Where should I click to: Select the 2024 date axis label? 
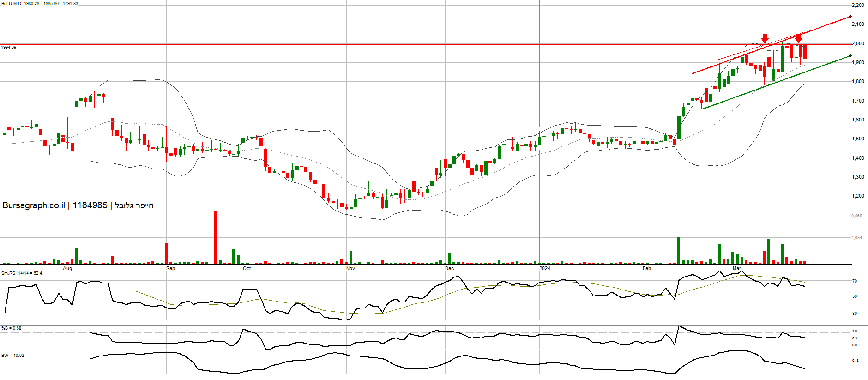coord(545,268)
